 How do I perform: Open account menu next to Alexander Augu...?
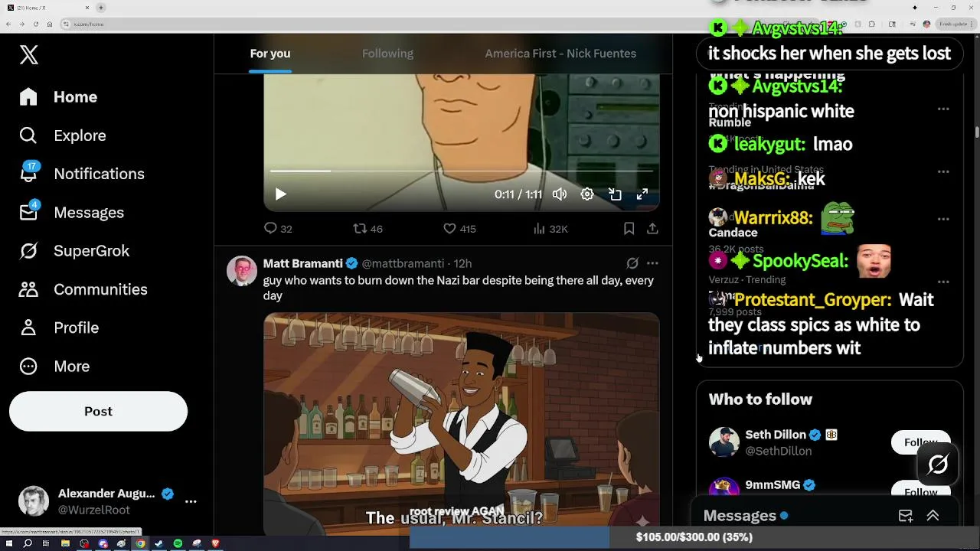tap(191, 501)
